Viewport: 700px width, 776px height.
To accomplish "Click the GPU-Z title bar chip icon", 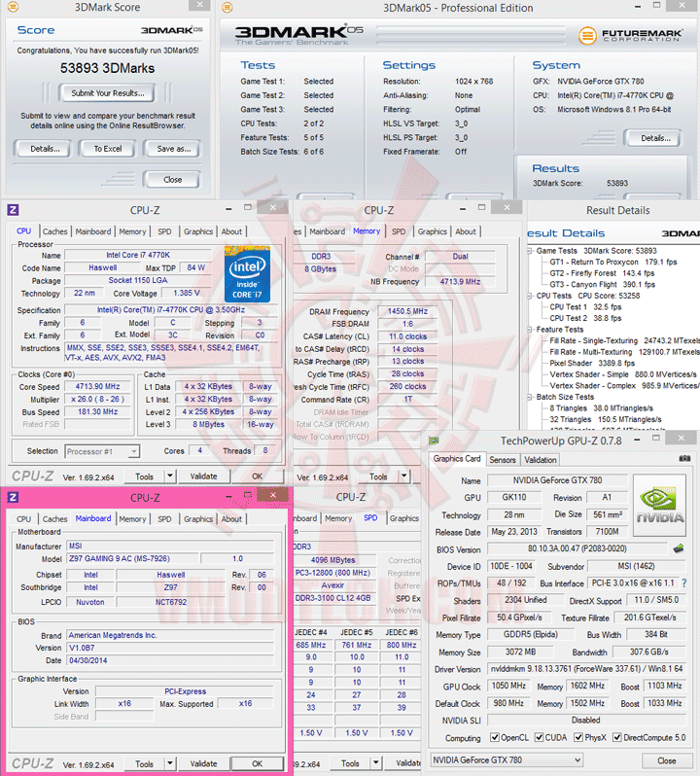I will (434, 441).
